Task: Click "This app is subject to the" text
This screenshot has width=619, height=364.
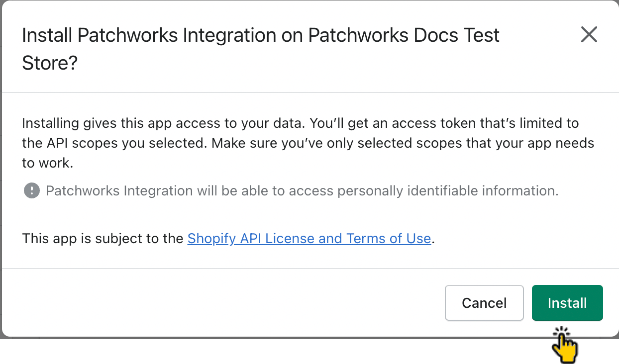Action: pos(103,239)
